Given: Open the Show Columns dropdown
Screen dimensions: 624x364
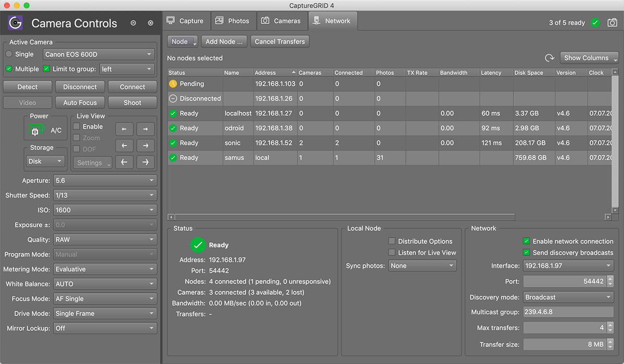Looking at the screenshot, I should (589, 58).
